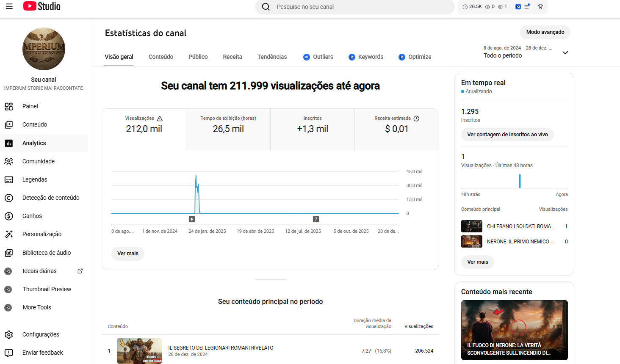620x364 pixels.
Task: Select the Tempo de exibição (horas) card
Action: pos(228,130)
